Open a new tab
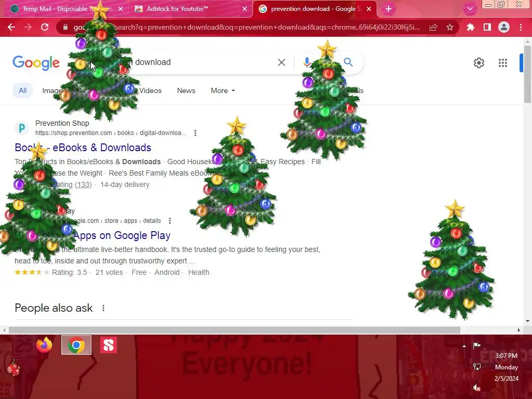The image size is (532, 399). [389, 9]
